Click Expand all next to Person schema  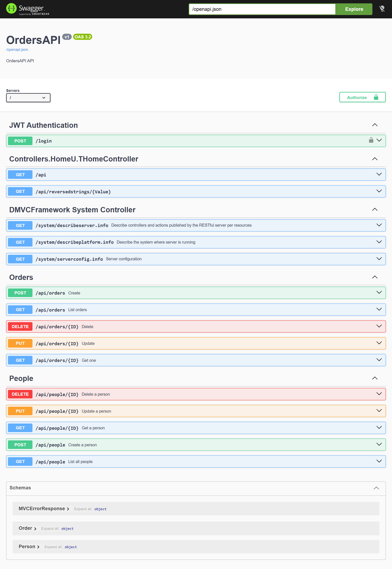(x=53, y=547)
